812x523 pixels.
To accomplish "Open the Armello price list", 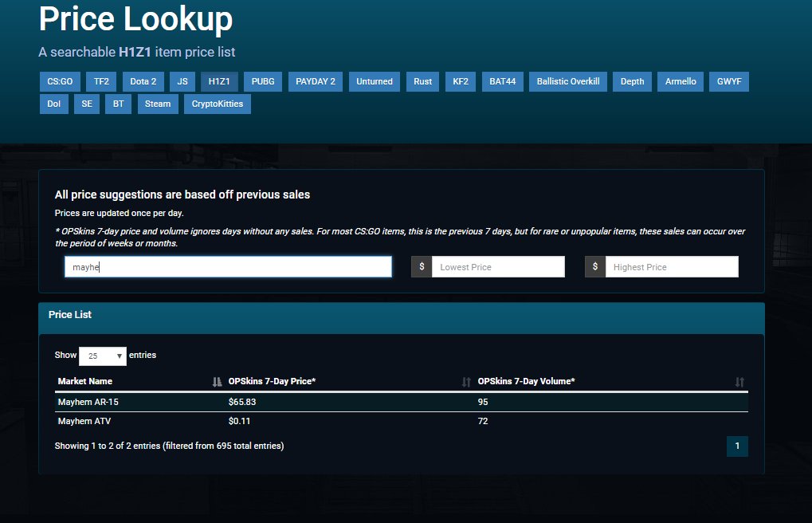I will 681,81.
